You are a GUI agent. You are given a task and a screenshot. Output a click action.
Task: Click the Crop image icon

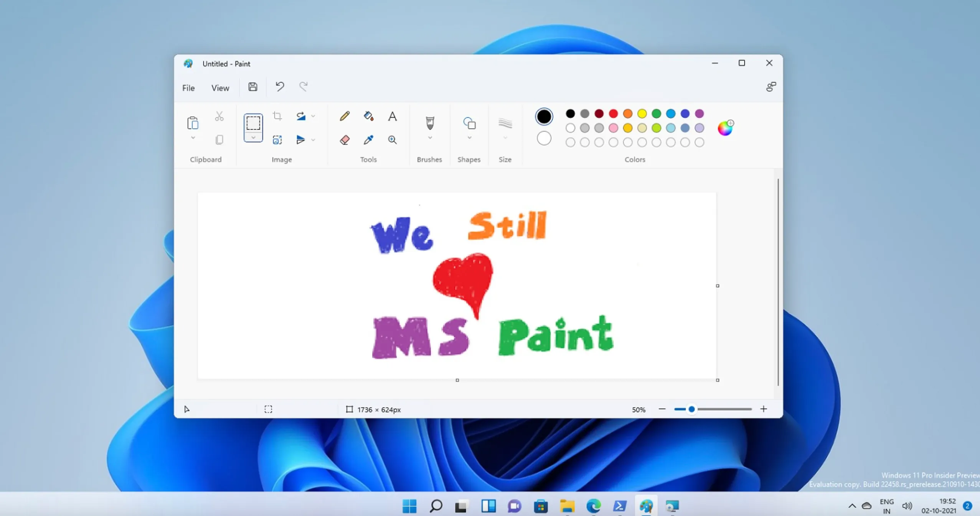(x=277, y=116)
